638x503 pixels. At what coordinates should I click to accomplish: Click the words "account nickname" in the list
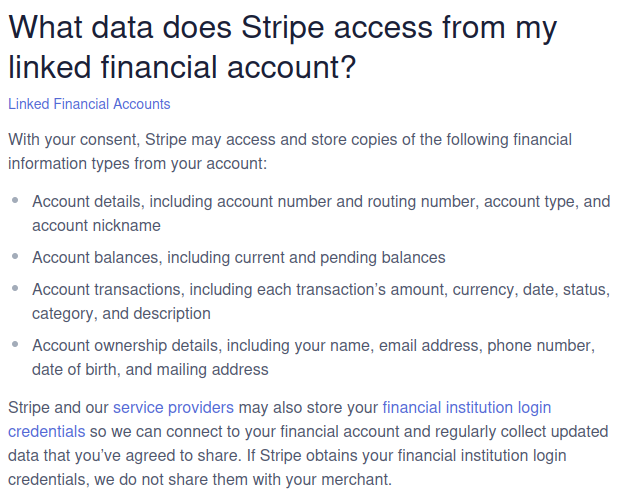[x=96, y=226]
